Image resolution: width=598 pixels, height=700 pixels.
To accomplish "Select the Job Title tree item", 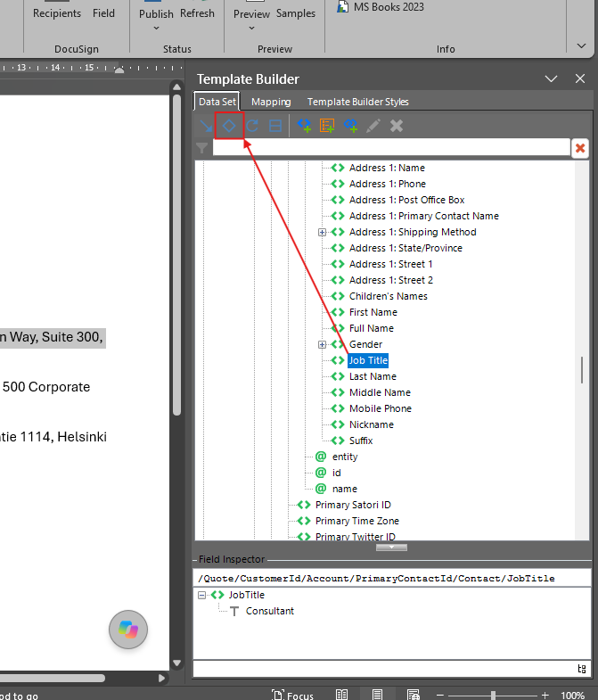I will (368, 360).
